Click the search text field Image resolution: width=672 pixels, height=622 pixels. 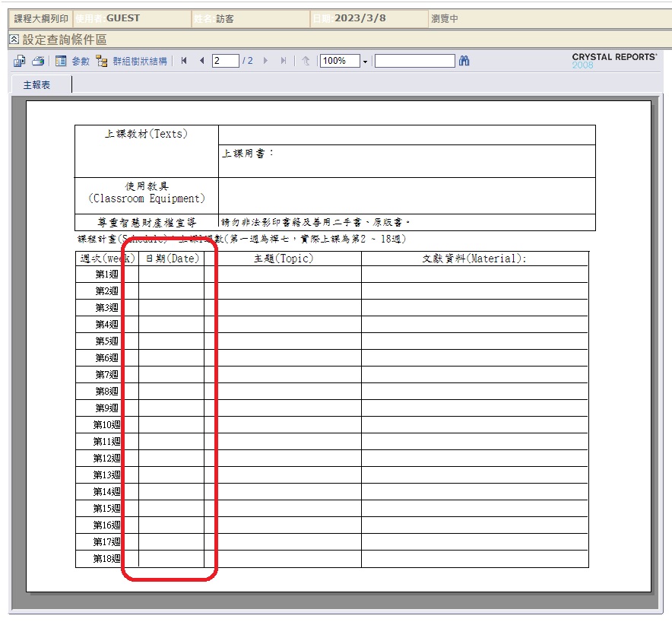(x=414, y=61)
